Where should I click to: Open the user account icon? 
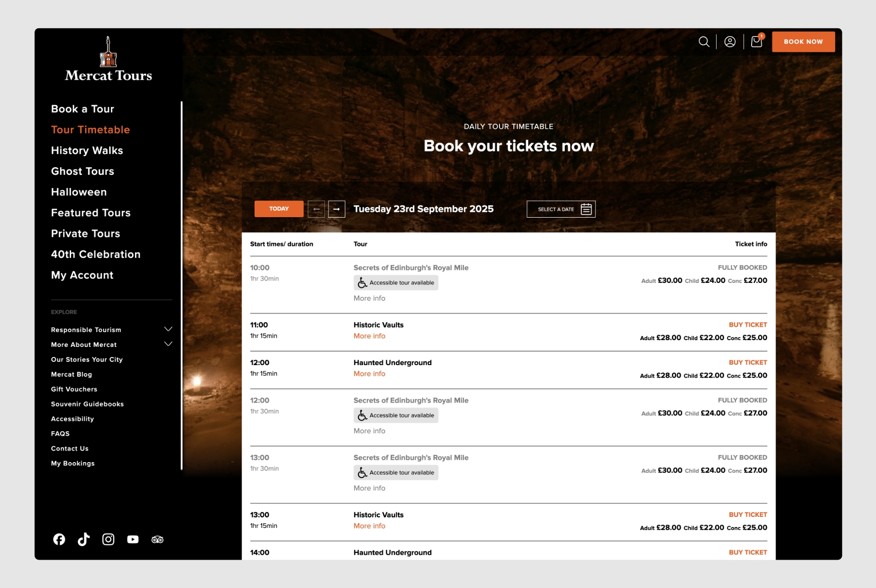(730, 42)
